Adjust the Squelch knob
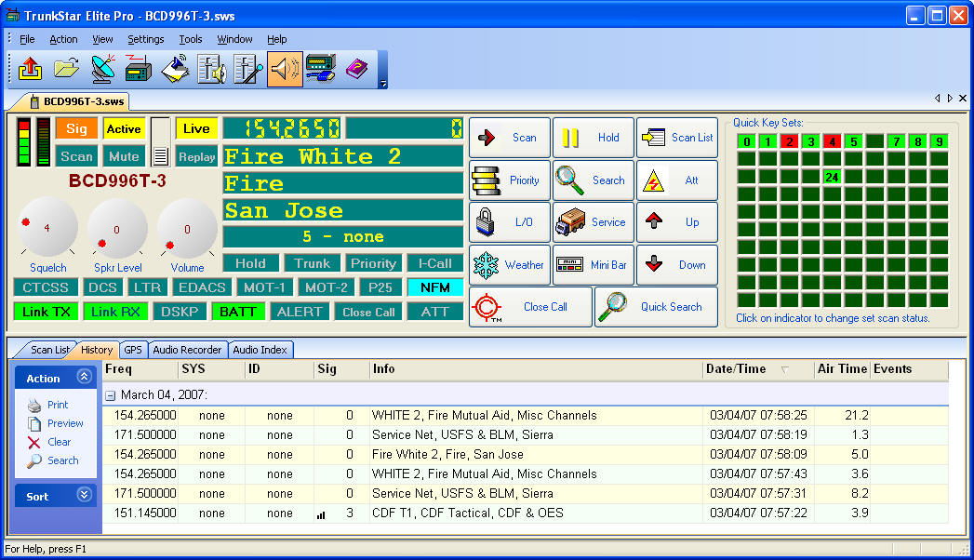 (47, 228)
